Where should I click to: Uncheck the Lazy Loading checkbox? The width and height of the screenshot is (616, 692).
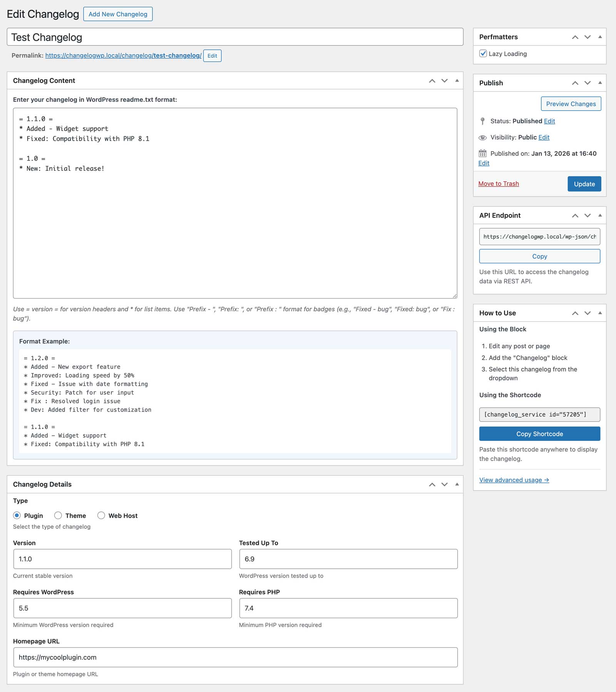483,54
